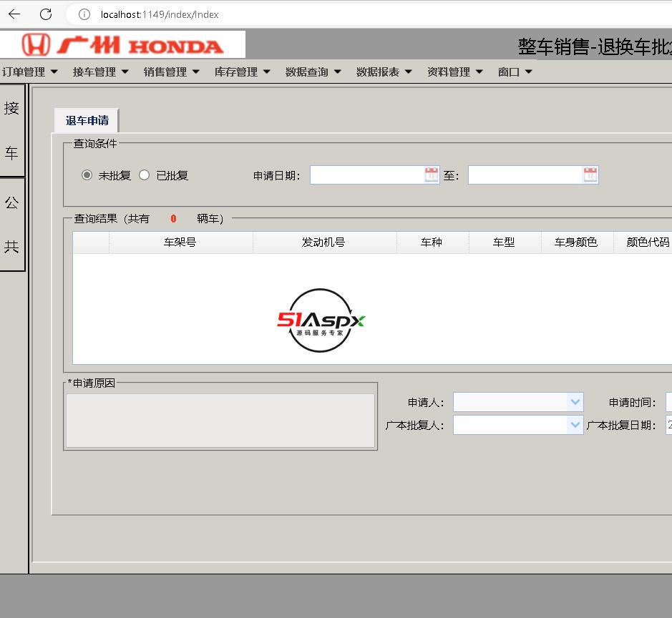Open the 订单管理 menu

[29, 72]
